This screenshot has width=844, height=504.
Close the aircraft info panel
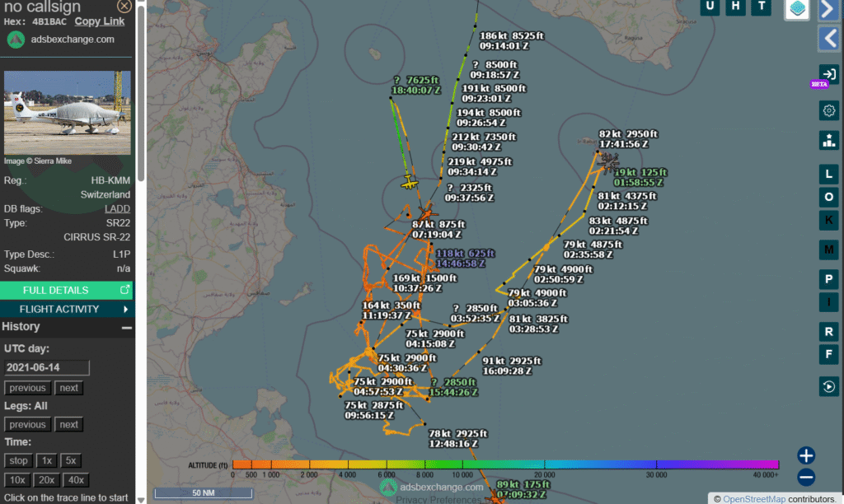(x=124, y=7)
